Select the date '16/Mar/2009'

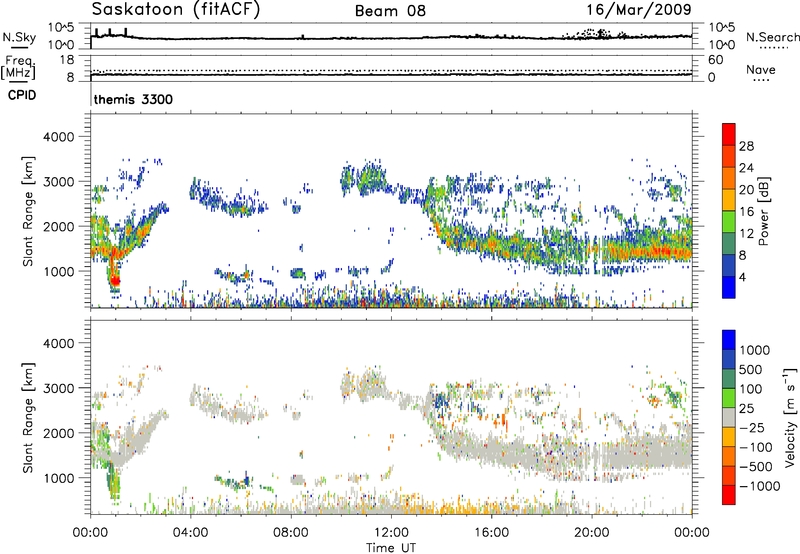(x=639, y=10)
